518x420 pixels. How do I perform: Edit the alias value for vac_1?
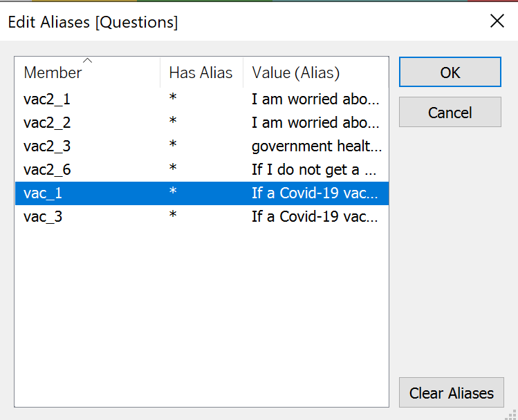pyautogui.click(x=315, y=193)
